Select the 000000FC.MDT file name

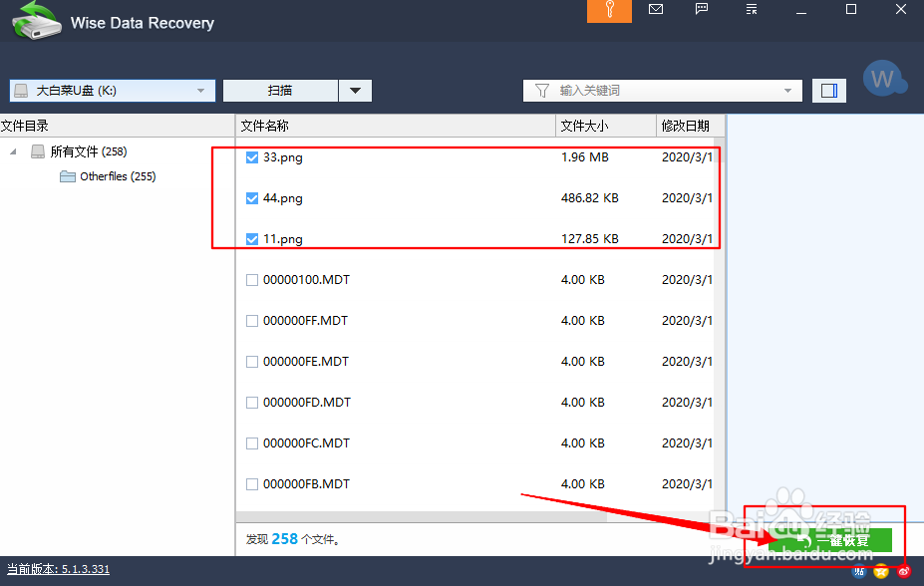tap(306, 443)
